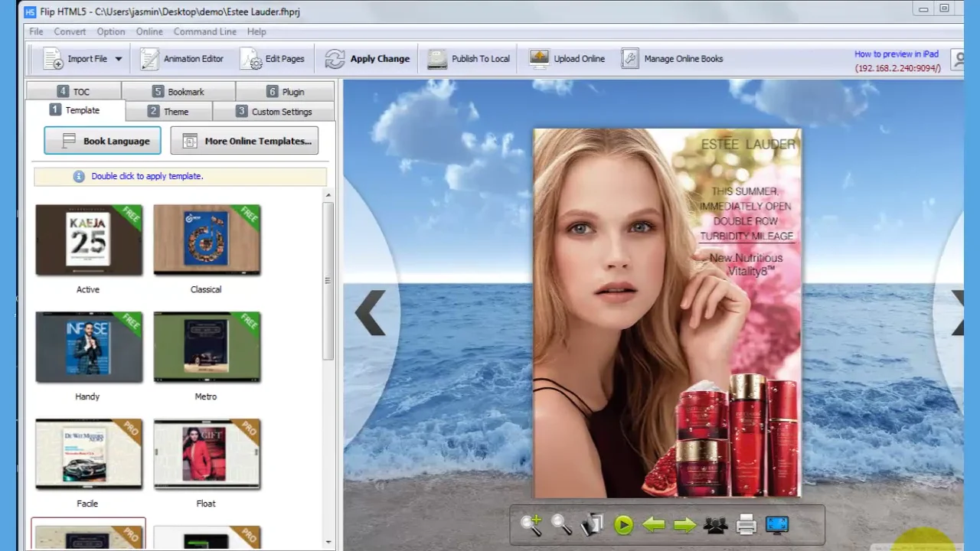Open Edit Pages tool
980x551 pixels.
(x=272, y=59)
